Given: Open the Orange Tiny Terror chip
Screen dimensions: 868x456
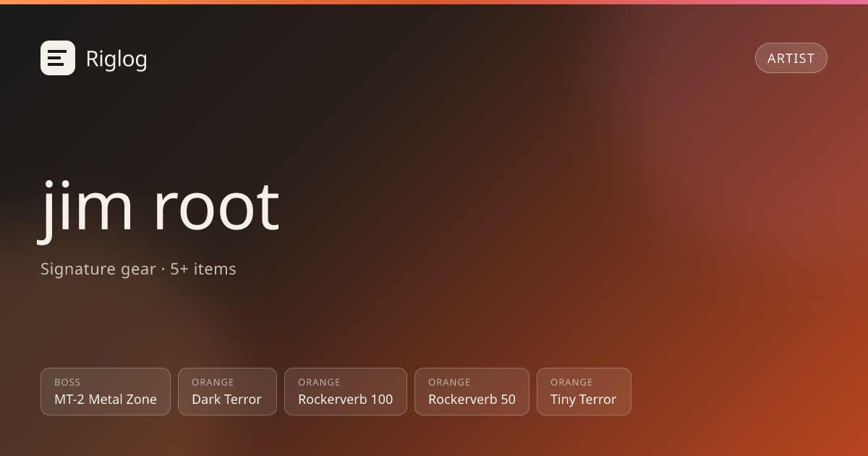Looking at the screenshot, I should 584,392.
